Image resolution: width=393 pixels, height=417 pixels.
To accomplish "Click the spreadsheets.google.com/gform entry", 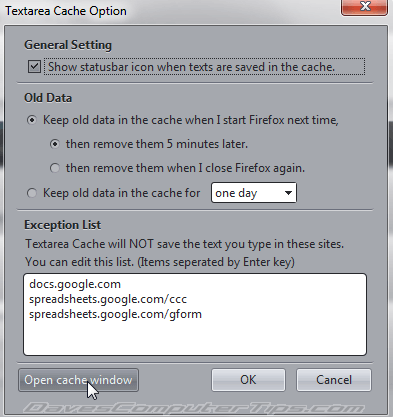I will (x=115, y=314).
